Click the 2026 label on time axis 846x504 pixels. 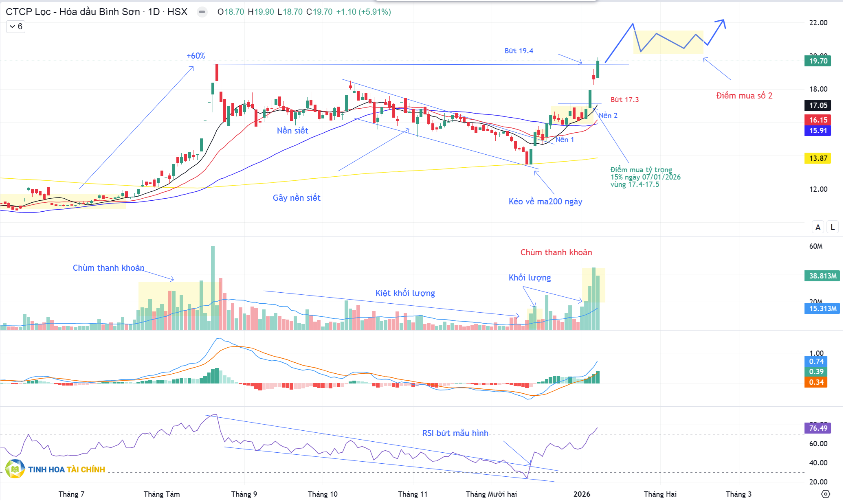581,494
